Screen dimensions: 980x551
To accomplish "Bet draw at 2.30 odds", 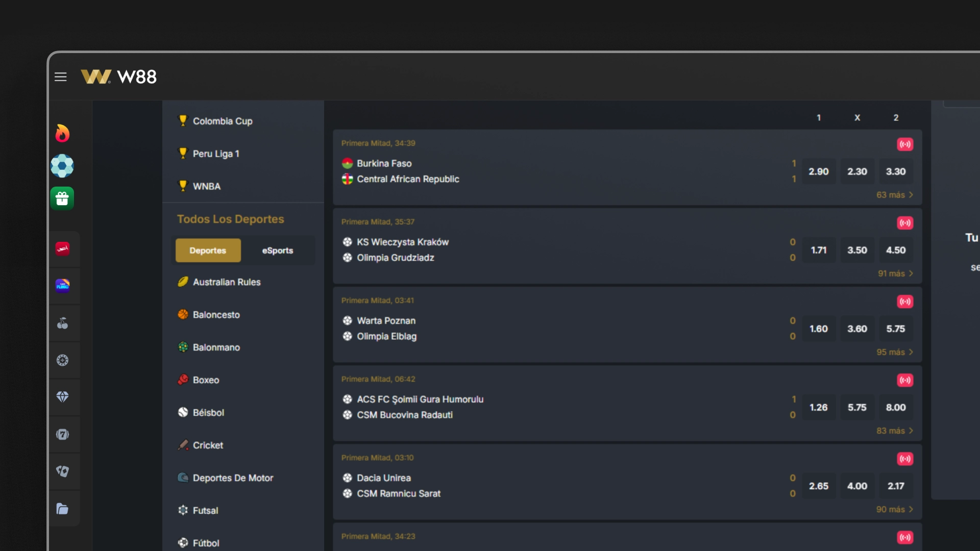I will pyautogui.click(x=857, y=171).
